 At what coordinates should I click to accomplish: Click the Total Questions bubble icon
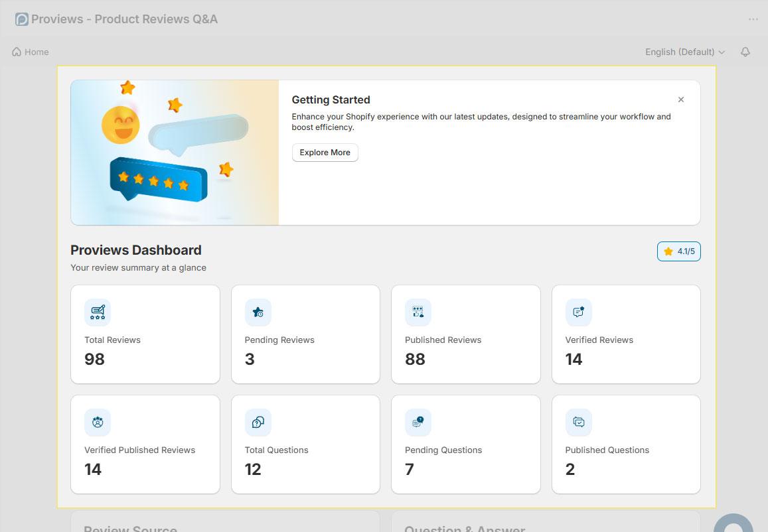point(258,423)
